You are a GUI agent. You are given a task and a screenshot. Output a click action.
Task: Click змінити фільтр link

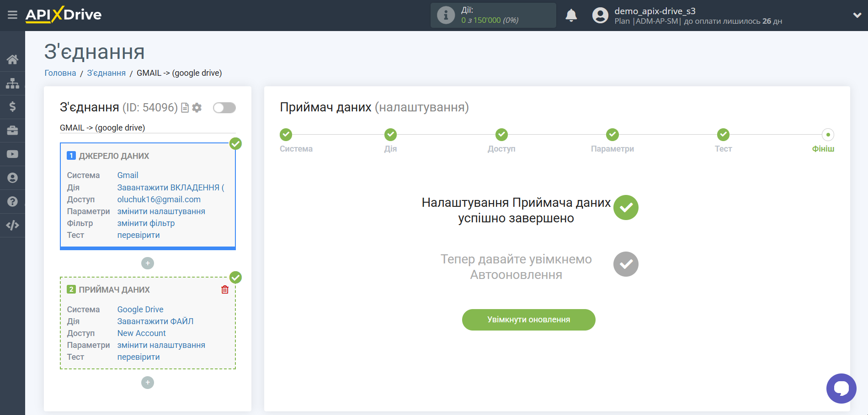click(146, 223)
